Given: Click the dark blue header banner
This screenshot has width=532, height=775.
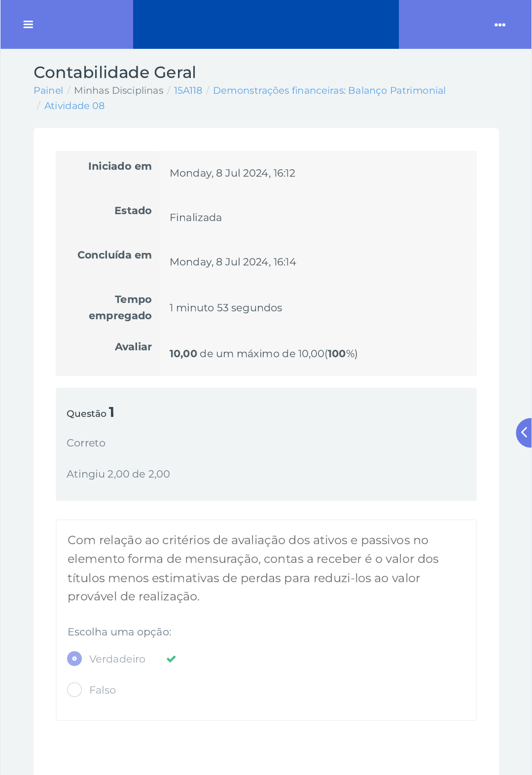Looking at the screenshot, I should pyautogui.click(x=266, y=25).
